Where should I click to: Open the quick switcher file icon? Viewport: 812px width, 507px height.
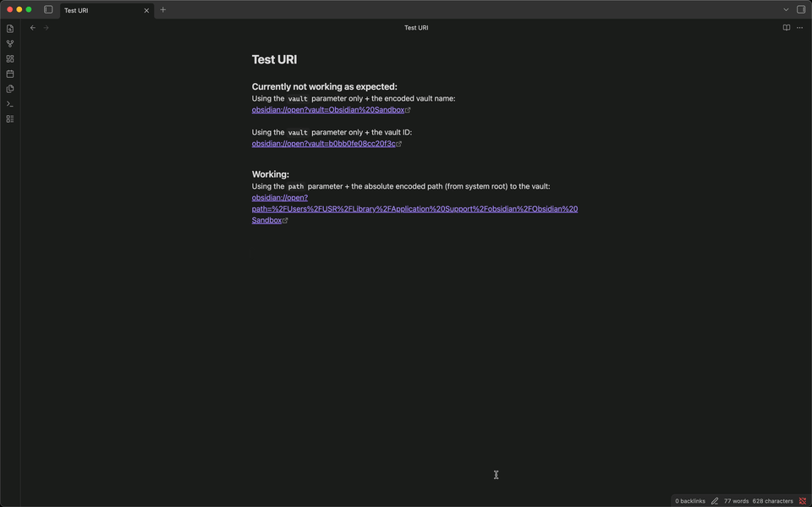[10, 29]
